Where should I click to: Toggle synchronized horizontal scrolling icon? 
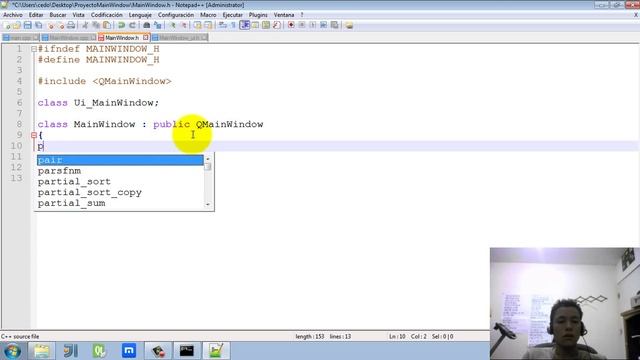coord(208,25)
